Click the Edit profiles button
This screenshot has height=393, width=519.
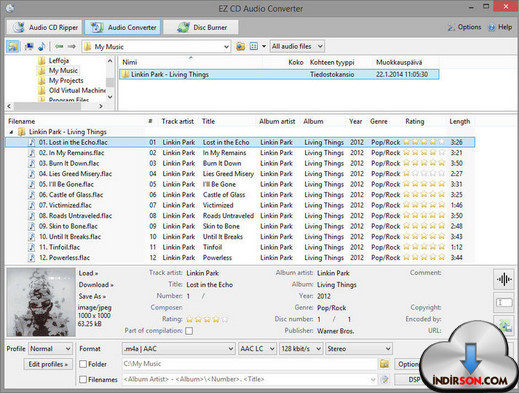click(48, 364)
